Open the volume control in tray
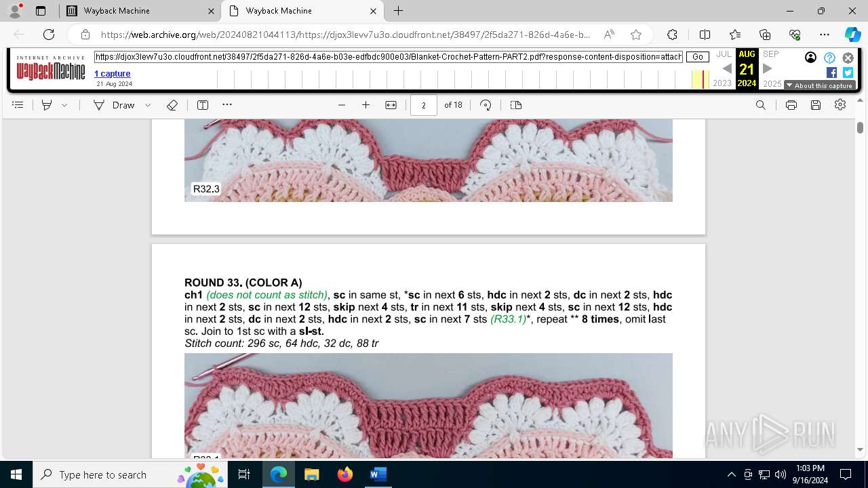 coord(780,474)
